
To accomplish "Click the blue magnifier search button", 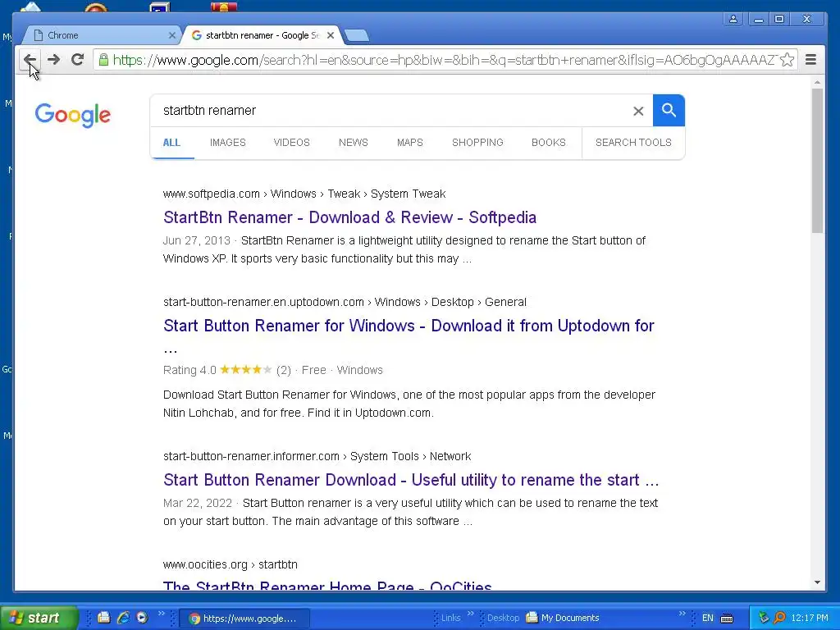I will 669,111.
